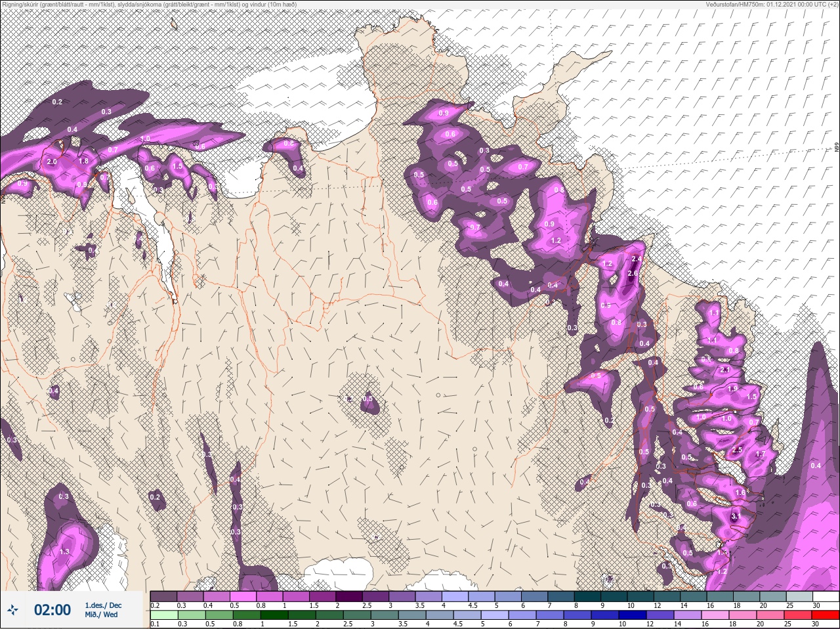
Task: Pick the red 30 swatch in lower rain scale
Action: [825, 615]
